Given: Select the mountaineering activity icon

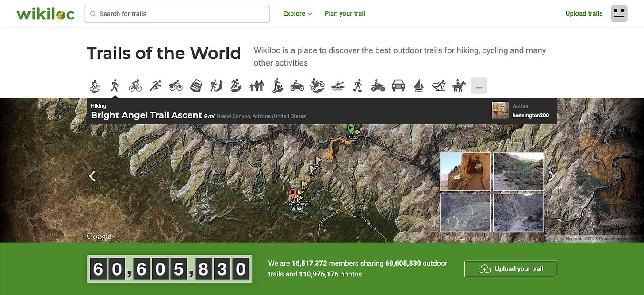Looking at the screenshot, I should click(x=216, y=85).
